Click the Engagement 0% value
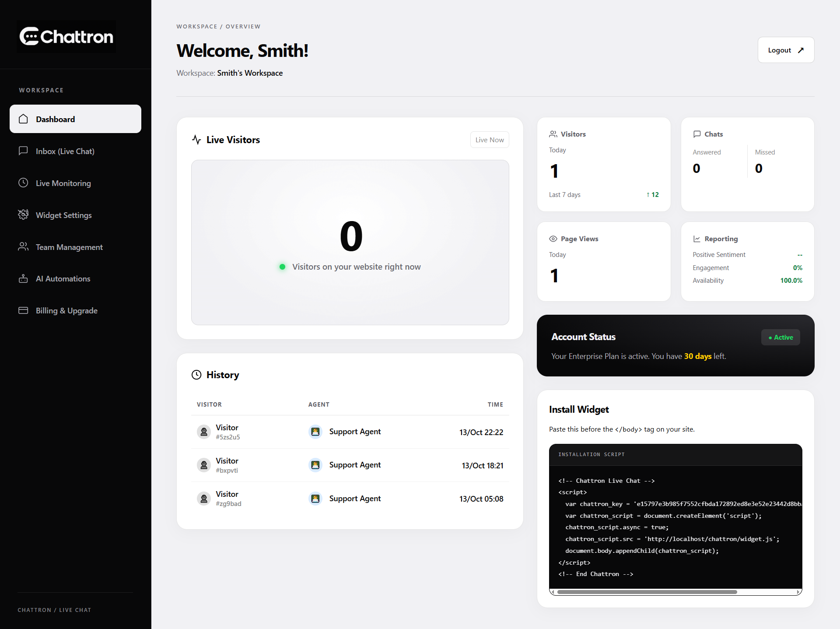Viewport: 840px width, 629px height. point(798,268)
